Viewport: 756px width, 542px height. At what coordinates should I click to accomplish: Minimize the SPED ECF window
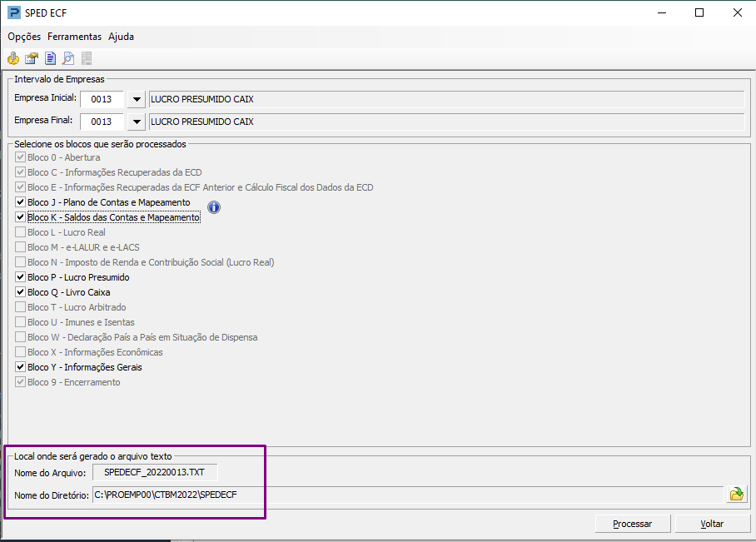(x=662, y=12)
